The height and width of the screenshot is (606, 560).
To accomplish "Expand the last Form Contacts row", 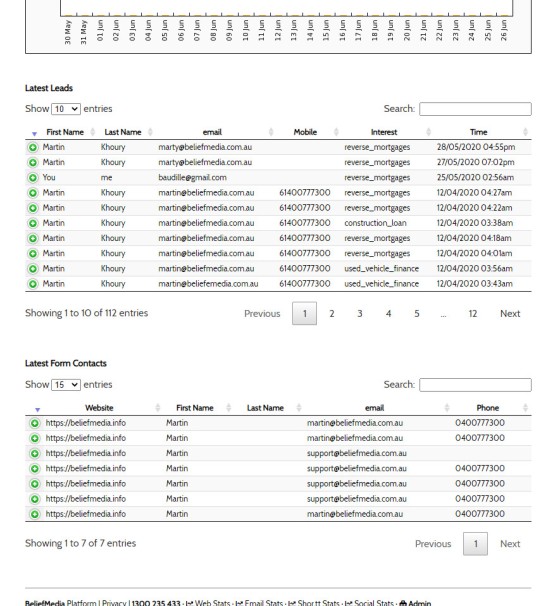I will (x=34, y=514).
